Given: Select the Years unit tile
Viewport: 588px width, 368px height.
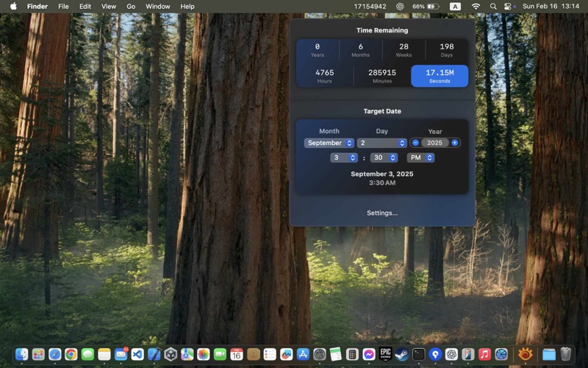Looking at the screenshot, I should (x=318, y=50).
